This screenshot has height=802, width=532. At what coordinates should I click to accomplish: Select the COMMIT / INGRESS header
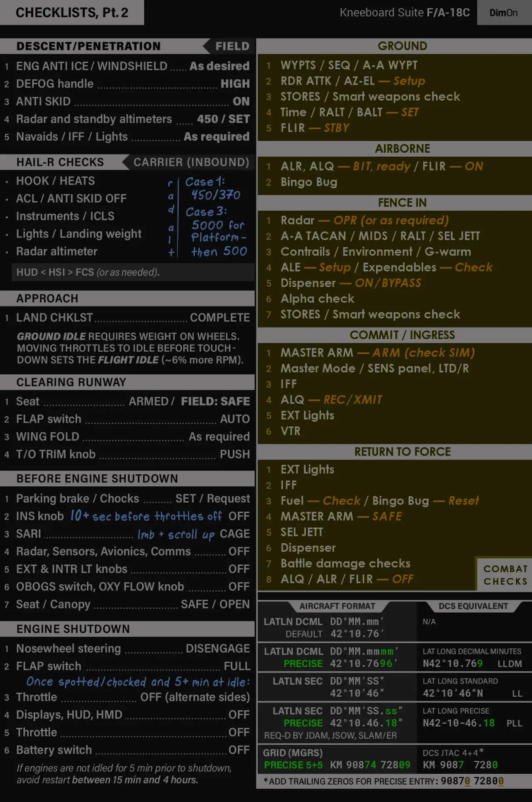pyautogui.click(x=402, y=335)
